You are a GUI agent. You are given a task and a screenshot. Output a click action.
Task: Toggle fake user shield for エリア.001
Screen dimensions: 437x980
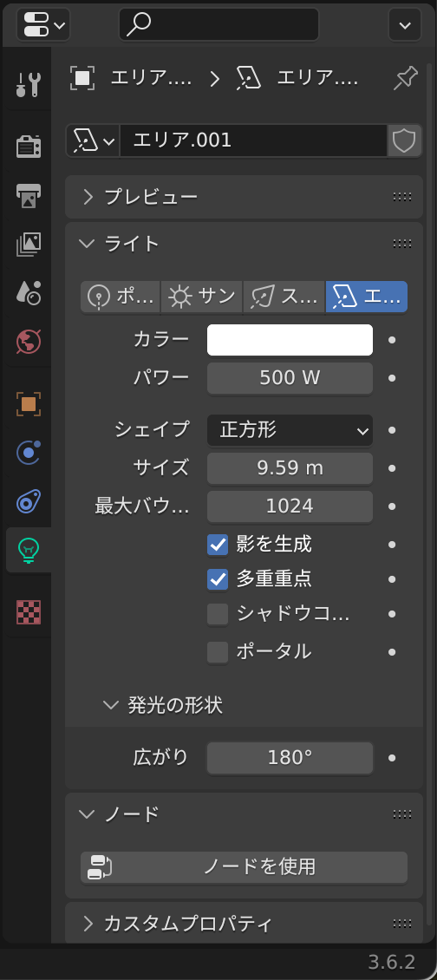[405, 140]
